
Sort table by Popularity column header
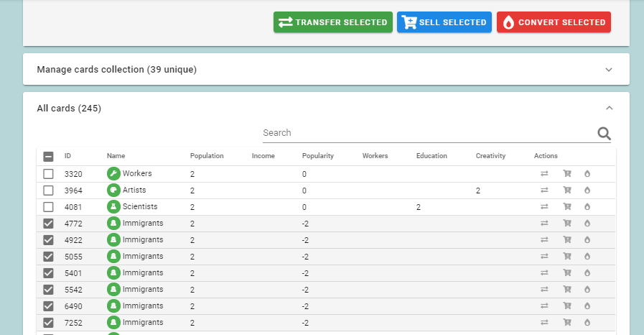[318, 156]
